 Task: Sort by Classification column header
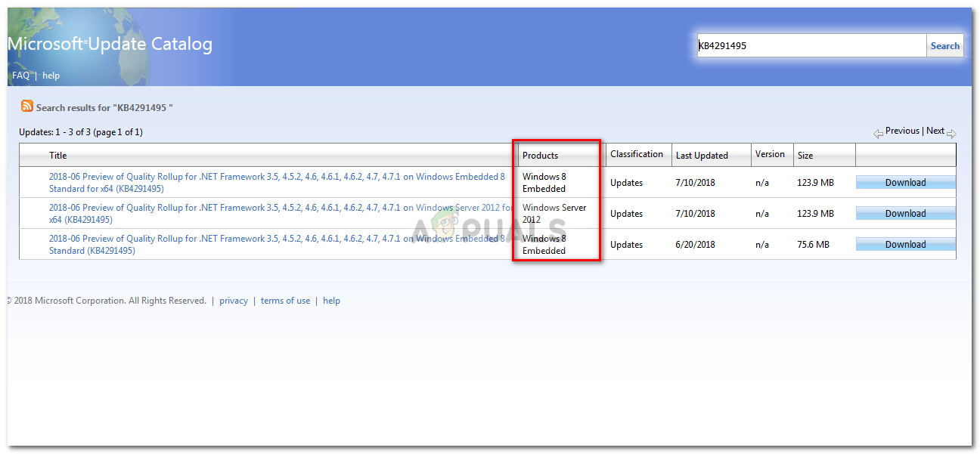637,154
